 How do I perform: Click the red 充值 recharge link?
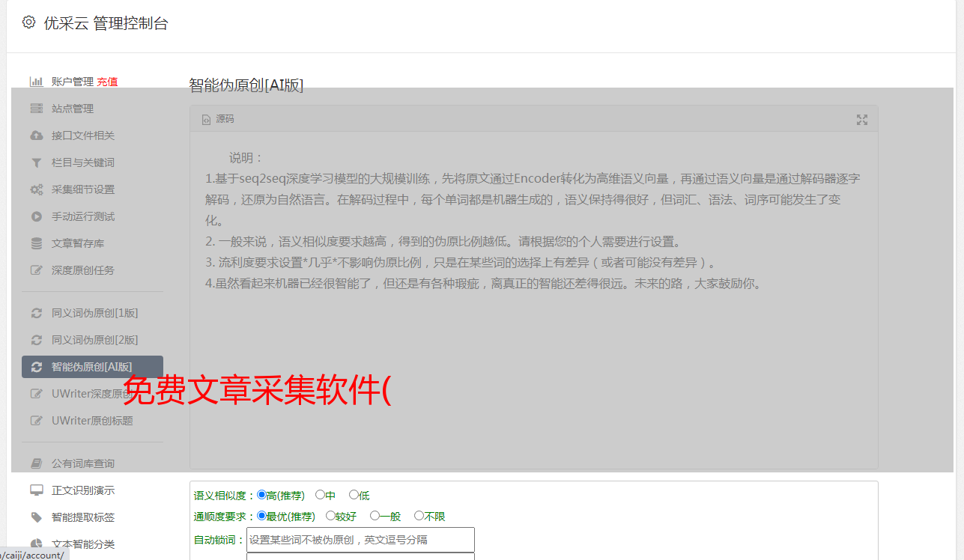pyautogui.click(x=107, y=82)
